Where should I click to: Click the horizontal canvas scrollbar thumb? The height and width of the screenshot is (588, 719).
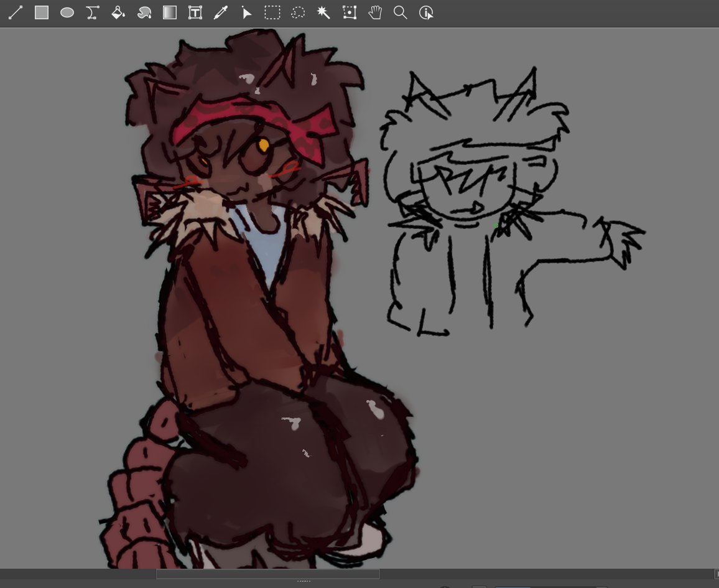coord(268,574)
